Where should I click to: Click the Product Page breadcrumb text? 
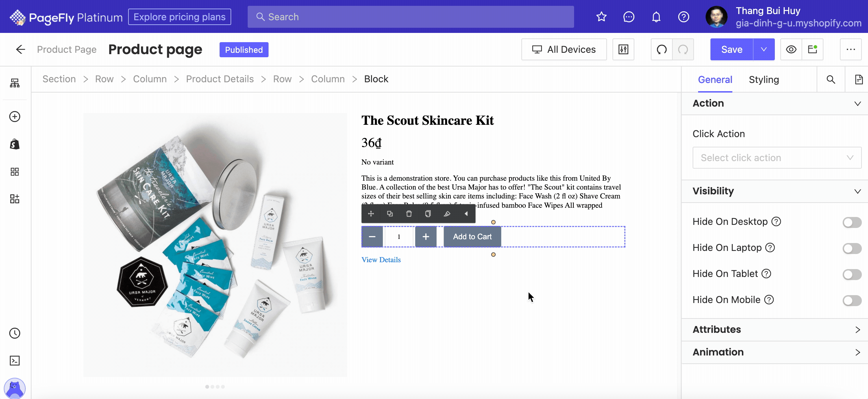[x=66, y=49]
